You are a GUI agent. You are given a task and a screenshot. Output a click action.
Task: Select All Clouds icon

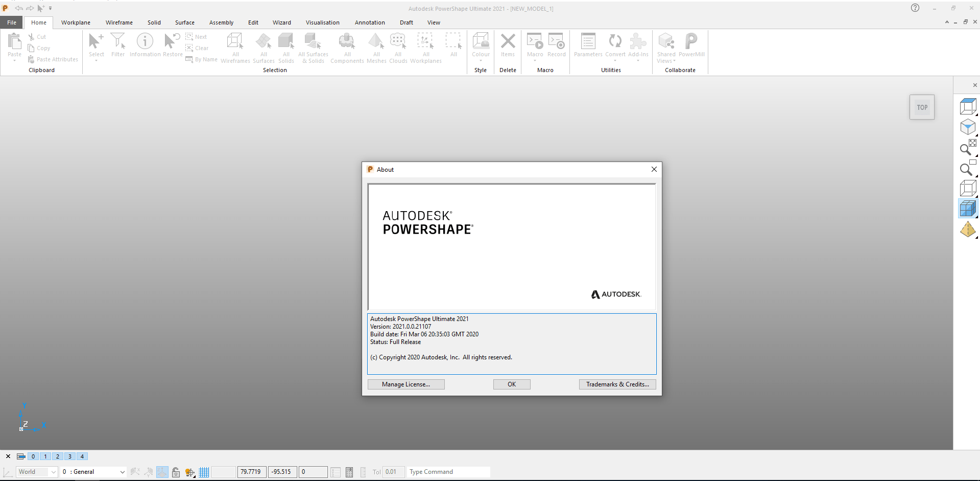tap(398, 41)
